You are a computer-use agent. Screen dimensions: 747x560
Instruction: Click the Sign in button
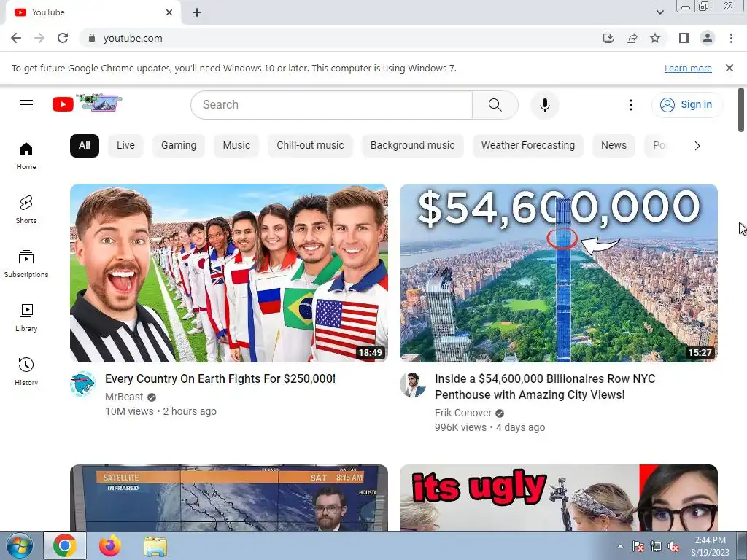pos(686,105)
